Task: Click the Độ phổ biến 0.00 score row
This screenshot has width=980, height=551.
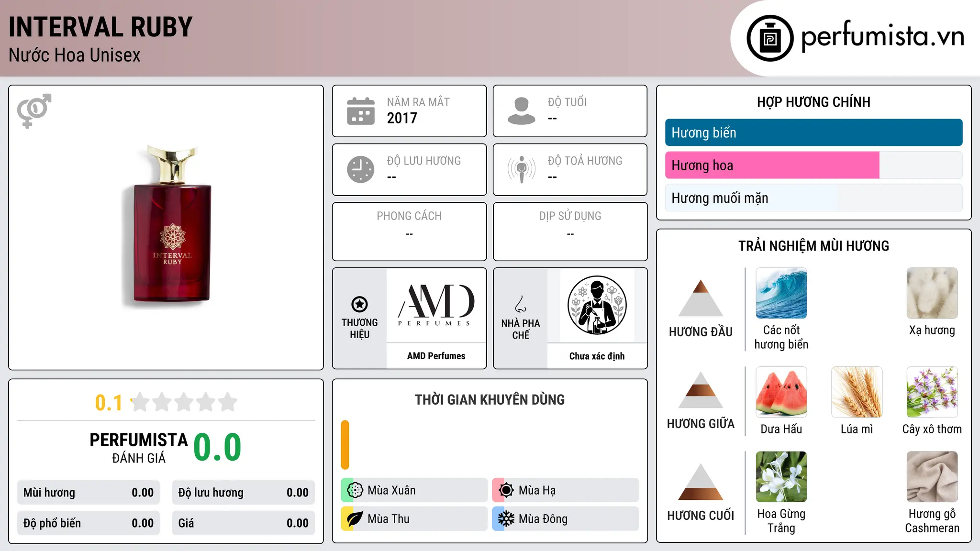Action: pos(89,523)
